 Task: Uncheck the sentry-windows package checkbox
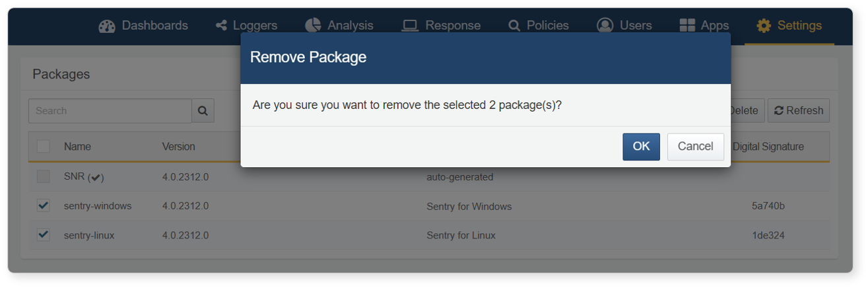pyautogui.click(x=44, y=205)
